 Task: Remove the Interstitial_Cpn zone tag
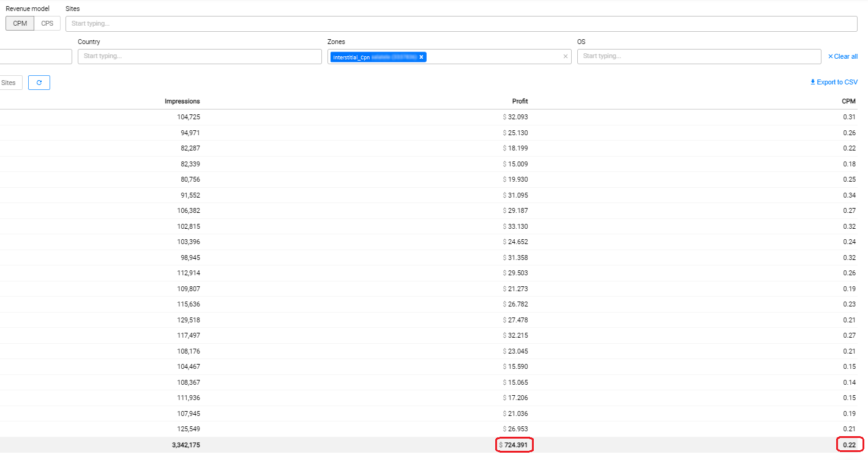[x=421, y=57]
